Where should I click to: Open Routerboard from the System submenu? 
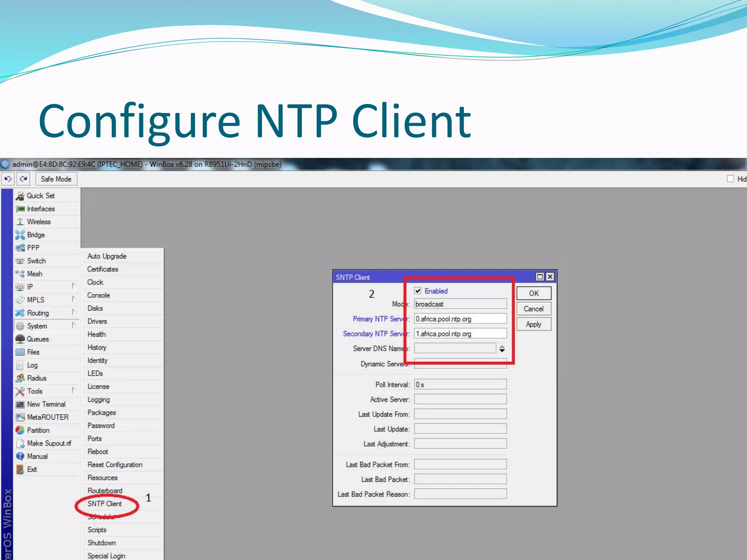pyautogui.click(x=105, y=491)
